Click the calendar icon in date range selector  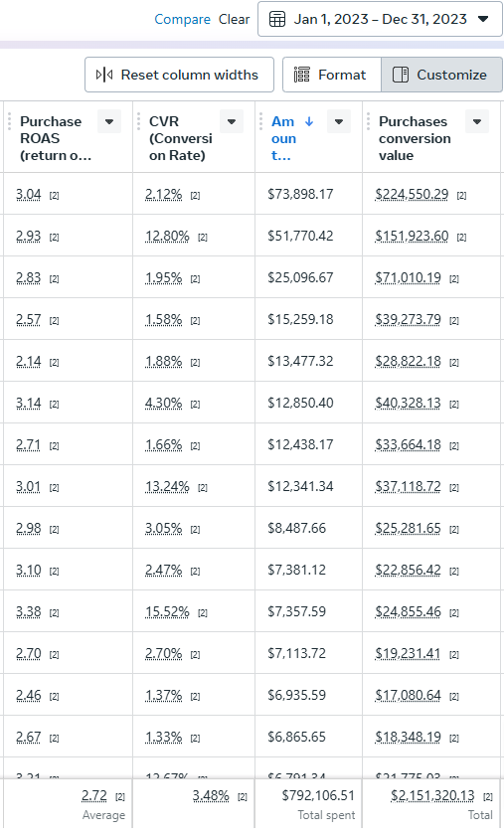pos(277,19)
